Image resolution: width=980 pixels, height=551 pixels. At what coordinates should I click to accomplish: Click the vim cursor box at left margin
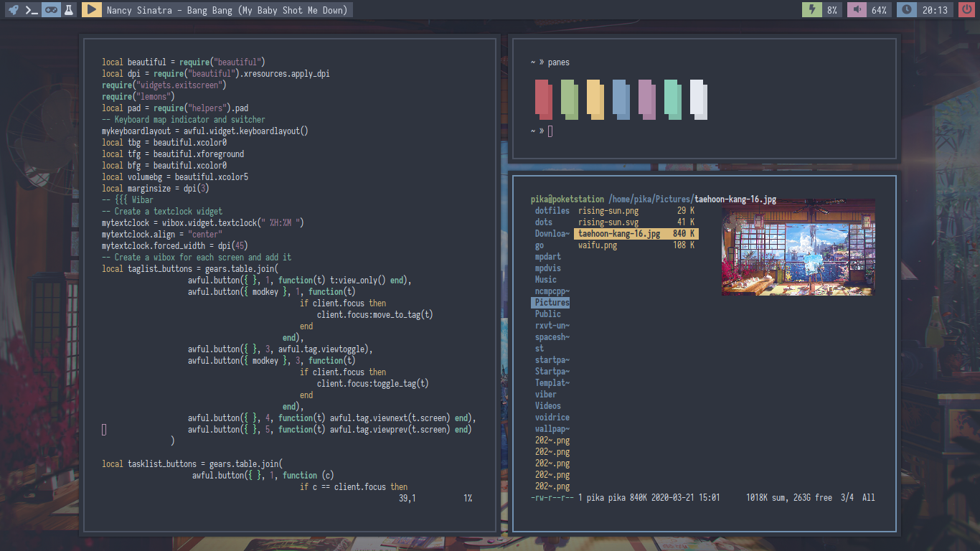point(104,429)
